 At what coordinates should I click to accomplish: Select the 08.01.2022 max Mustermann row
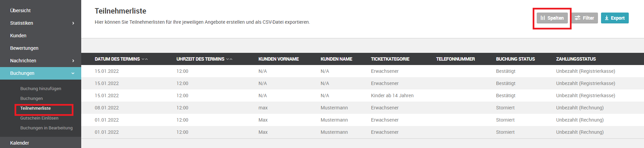362,108
